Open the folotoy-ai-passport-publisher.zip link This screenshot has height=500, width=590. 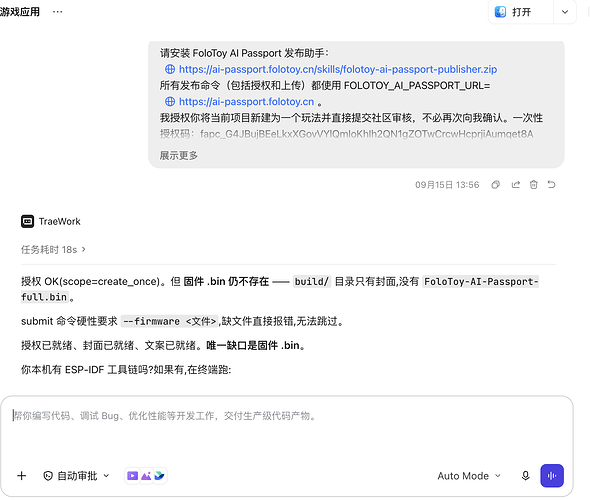(338, 69)
